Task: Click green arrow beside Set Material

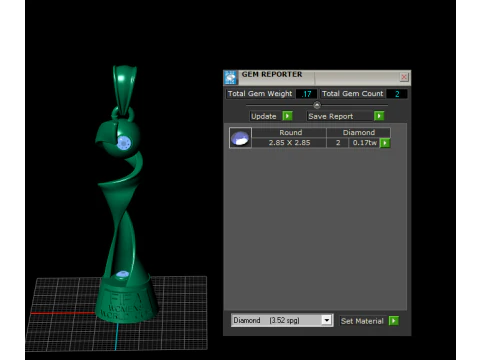Action: [394, 321]
